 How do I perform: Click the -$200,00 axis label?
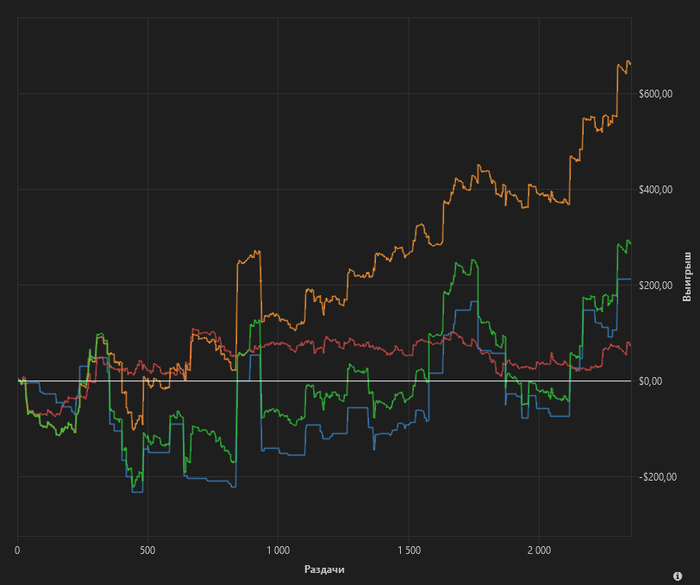[x=658, y=477]
